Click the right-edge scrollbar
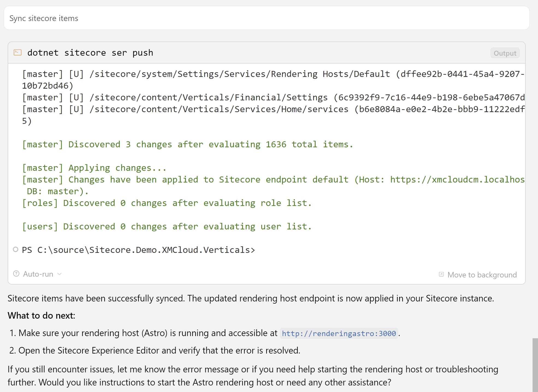 535,363
